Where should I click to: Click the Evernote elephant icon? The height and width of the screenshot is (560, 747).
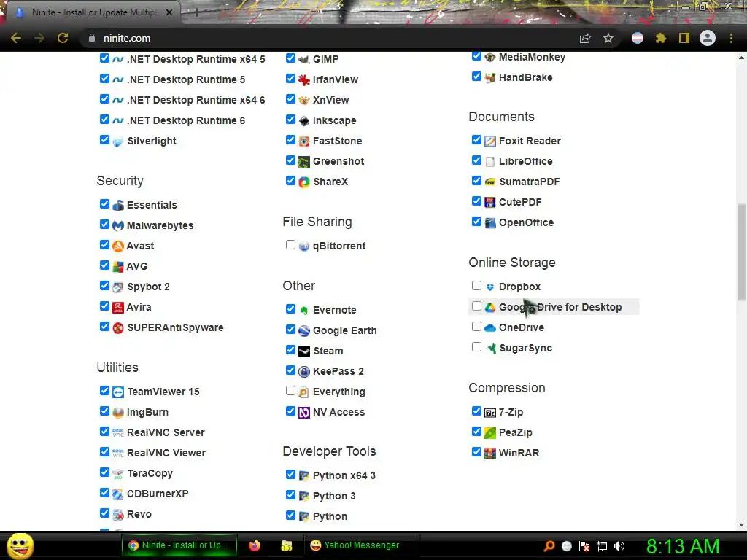coord(303,310)
